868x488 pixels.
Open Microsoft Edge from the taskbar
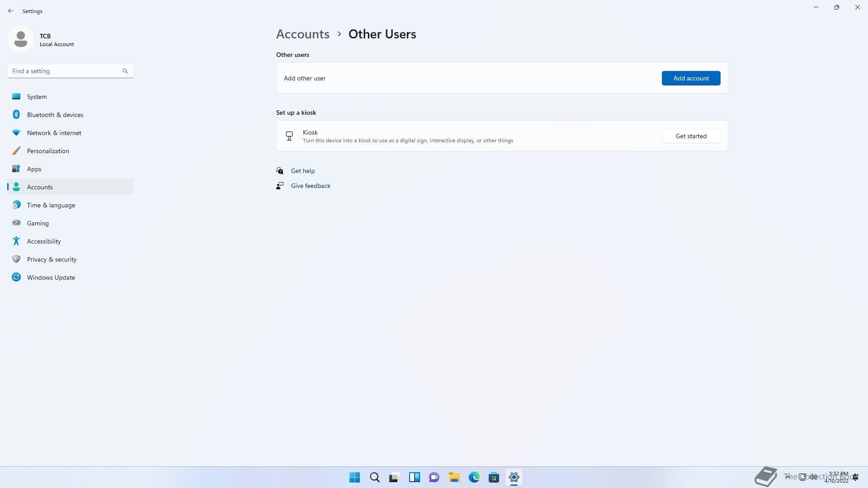(x=474, y=477)
